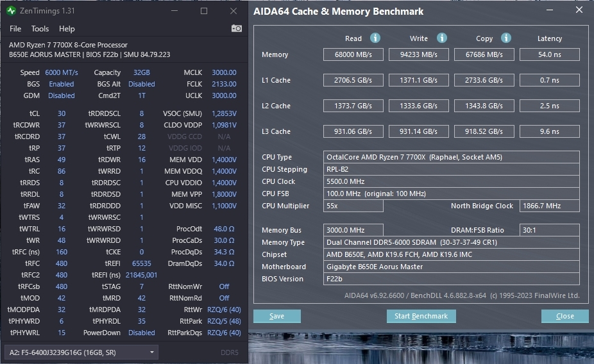Click the Write column info icon
The width and height of the screenshot is (594, 364).
[442, 38]
